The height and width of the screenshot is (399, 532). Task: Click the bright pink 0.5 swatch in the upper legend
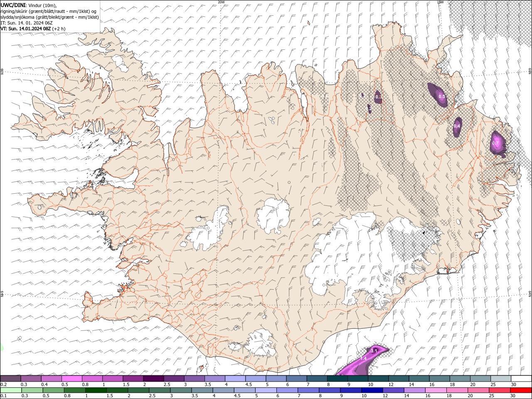pyautogui.click(x=72, y=379)
